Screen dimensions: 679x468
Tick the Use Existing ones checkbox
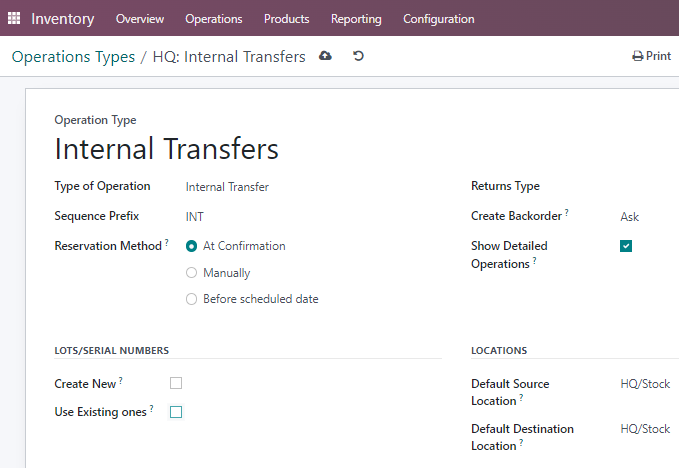176,412
